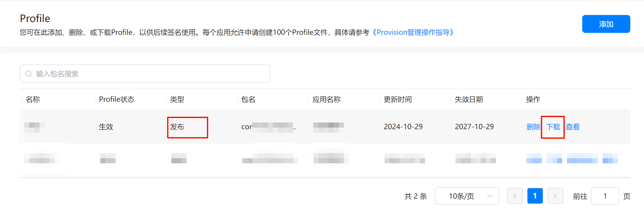
Task: Click the 包名 column header
Action: [x=248, y=100]
